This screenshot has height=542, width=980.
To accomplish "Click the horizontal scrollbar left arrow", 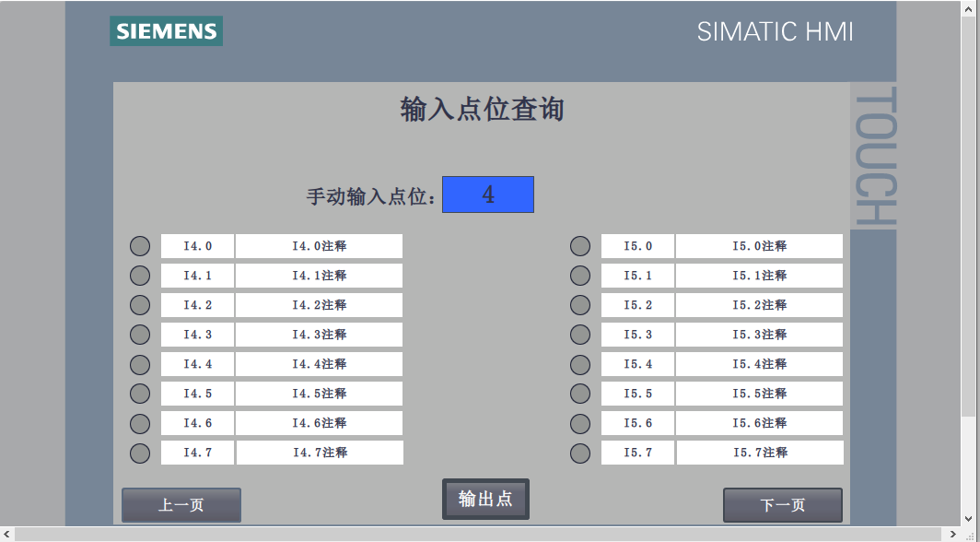I will [7, 535].
